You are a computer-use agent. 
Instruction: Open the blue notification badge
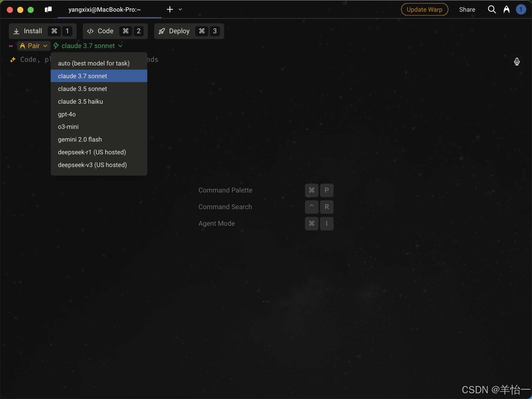click(x=521, y=10)
